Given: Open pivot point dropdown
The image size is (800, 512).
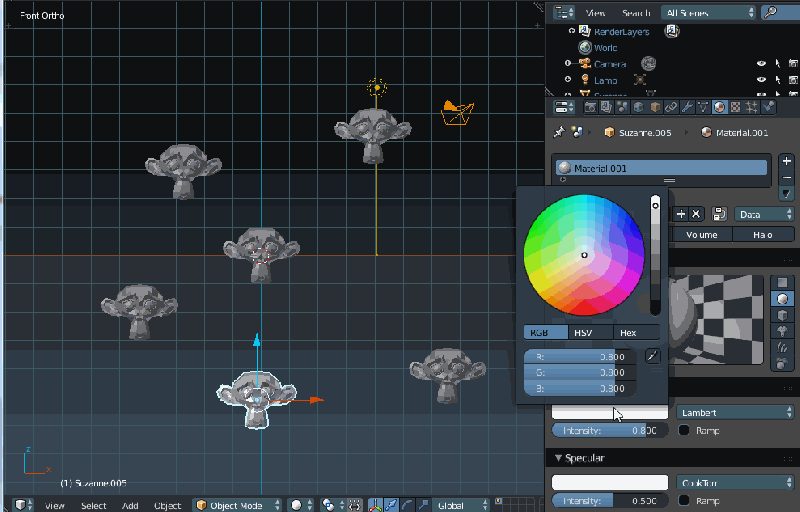Looking at the screenshot, I should click(332, 505).
